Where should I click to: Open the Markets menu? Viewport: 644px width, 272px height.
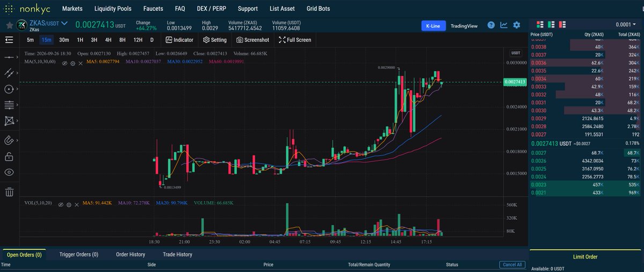[x=72, y=9]
